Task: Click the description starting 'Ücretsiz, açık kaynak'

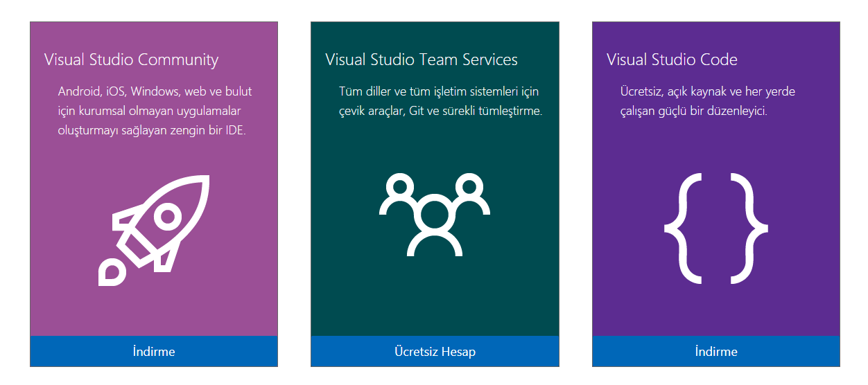Action: [708, 101]
